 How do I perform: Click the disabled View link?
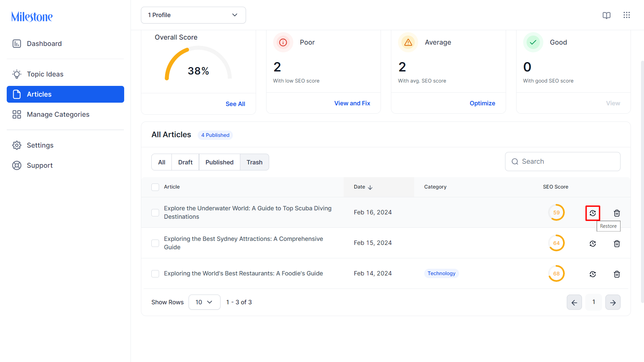613,103
